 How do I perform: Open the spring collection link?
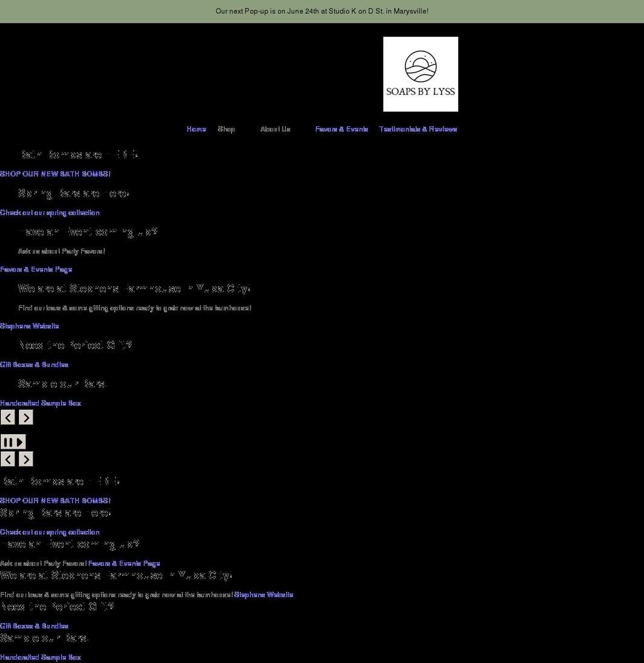(50, 212)
